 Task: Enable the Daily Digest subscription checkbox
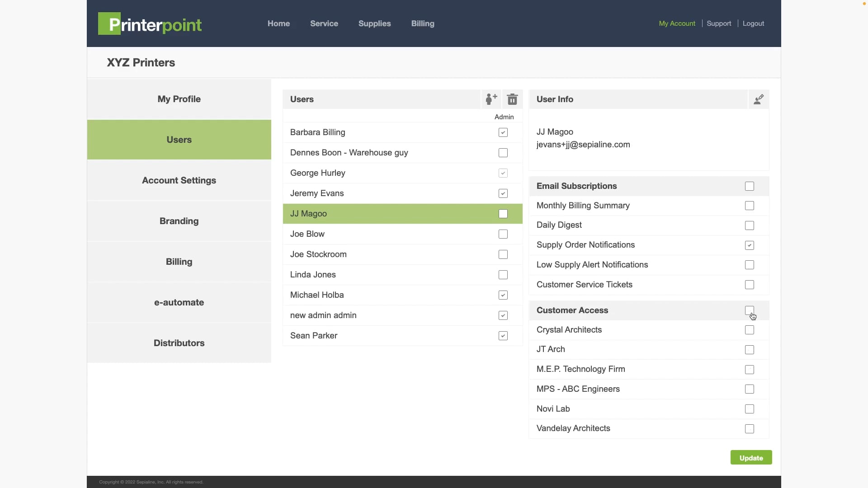pos(749,225)
